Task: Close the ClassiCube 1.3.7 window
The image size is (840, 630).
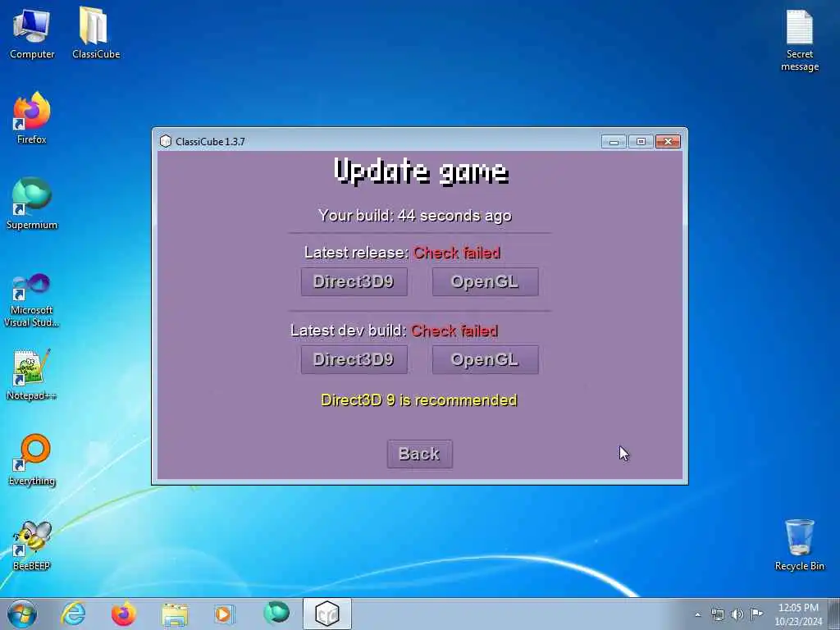Action: tap(668, 141)
